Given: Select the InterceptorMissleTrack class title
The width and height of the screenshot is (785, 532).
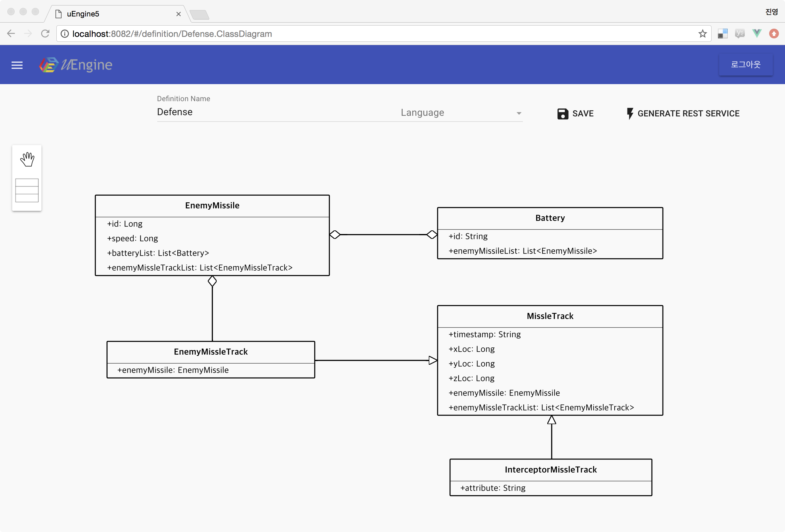Looking at the screenshot, I should [x=551, y=470].
